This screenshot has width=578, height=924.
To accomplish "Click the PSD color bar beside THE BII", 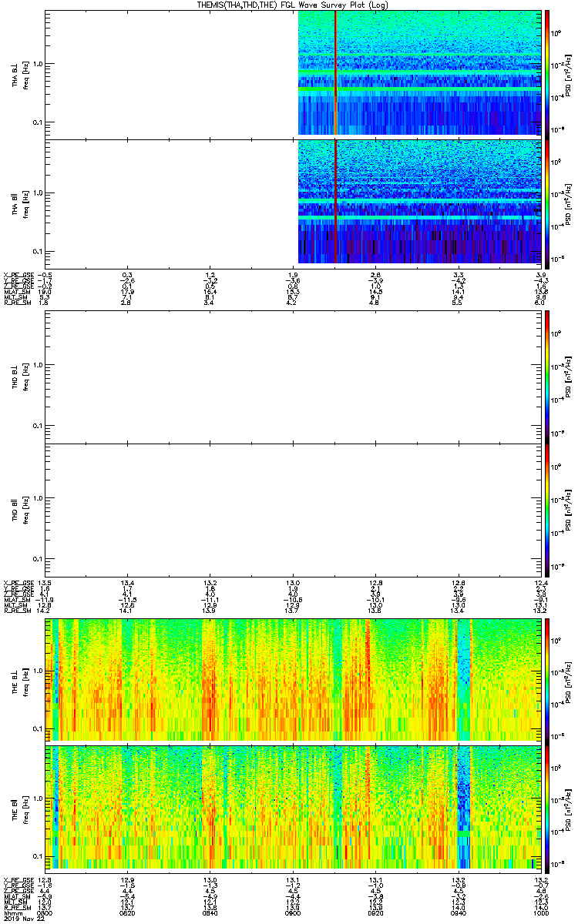I will pos(547,808).
